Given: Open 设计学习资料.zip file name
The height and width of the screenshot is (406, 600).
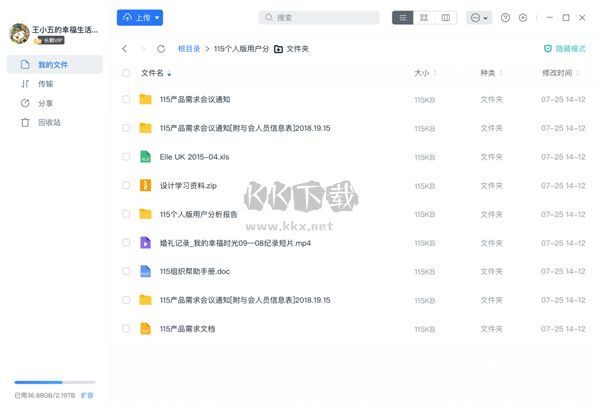Looking at the screenshot, I should click(188, 186).
